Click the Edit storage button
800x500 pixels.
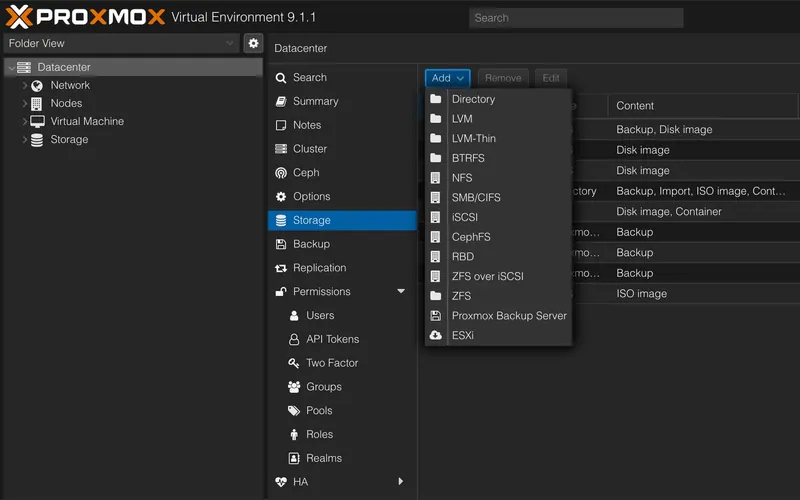(551, 78)
